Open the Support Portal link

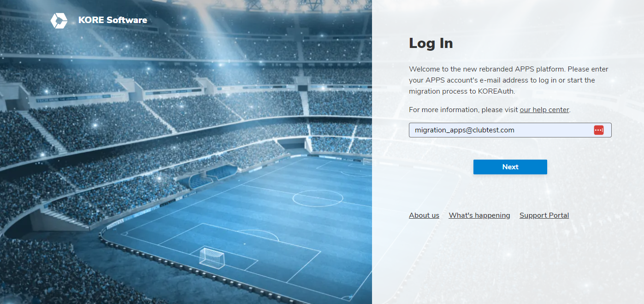pos(544,215)
